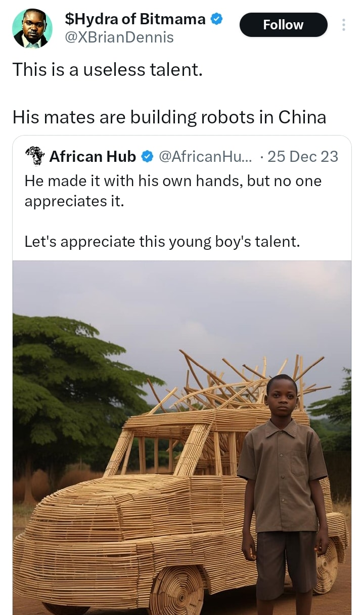Image resolution: width=364 pixels, height=615 pixels.
Task: Visit the @XBrianDennis handle link
Action: pyautogui.click(x=119, y=37)
